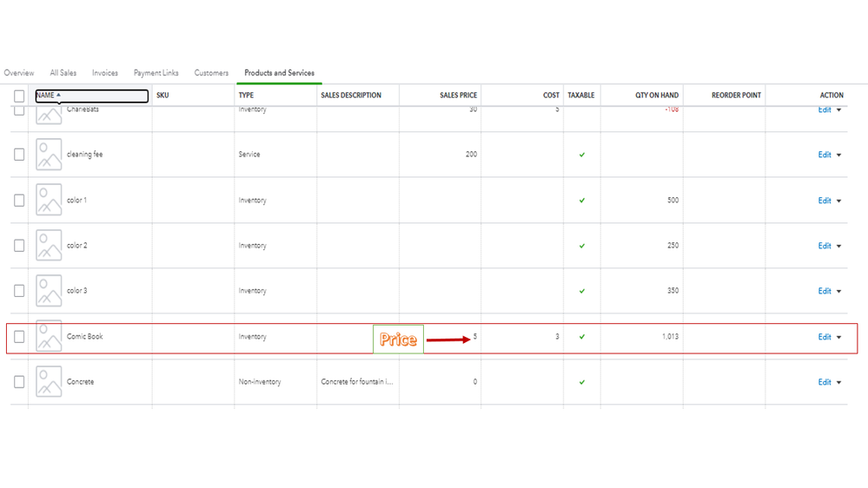
Task: Select the cleaning fee row checkbox
Action: click(x=19, y=155)
